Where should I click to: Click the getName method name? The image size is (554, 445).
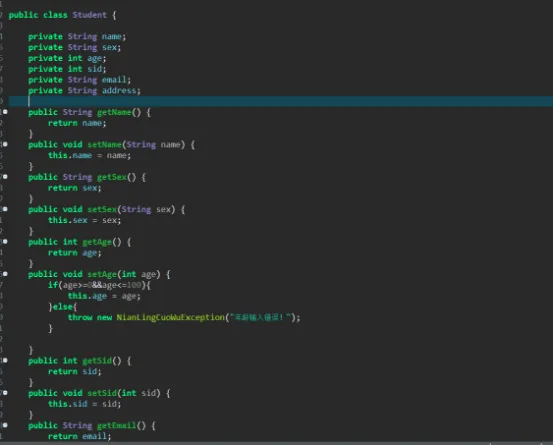coord(114,112)
